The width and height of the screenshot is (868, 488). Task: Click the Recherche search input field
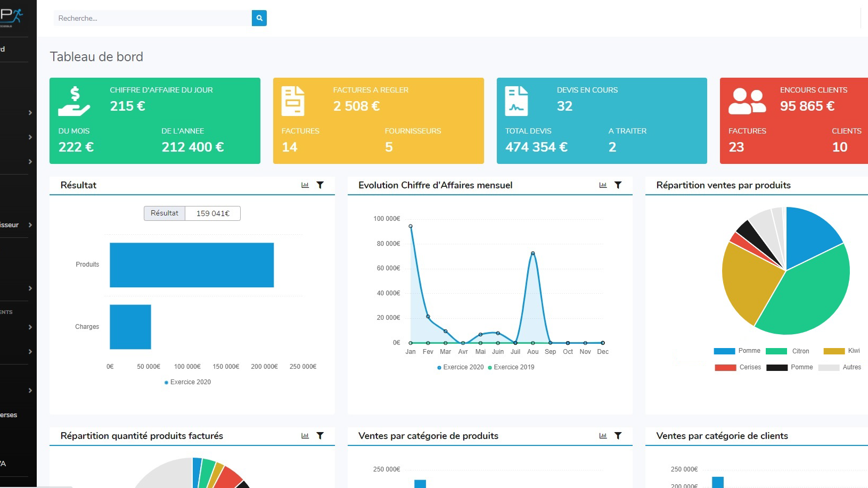coord(152,18)
